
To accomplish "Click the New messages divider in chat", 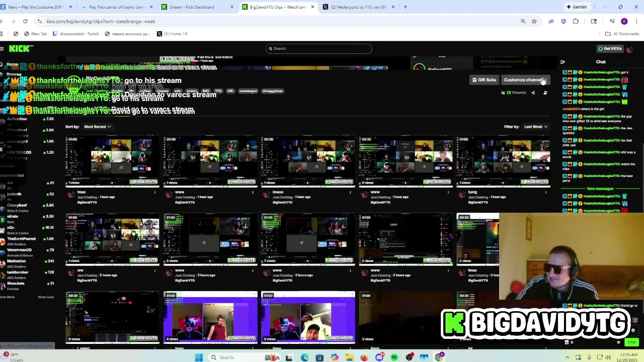I will click(600, 189).
